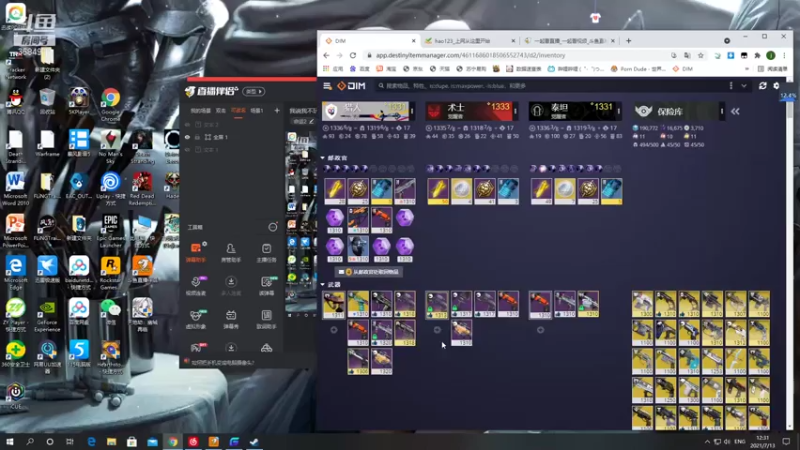Viewport: 800px width, 450px height.
Task: Open Titan's equipped orange weapon tile
Action: point(540,305)
